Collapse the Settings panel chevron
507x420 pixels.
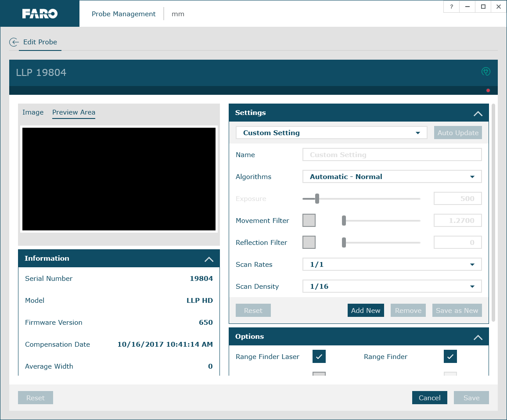click(x=478, y=113)
